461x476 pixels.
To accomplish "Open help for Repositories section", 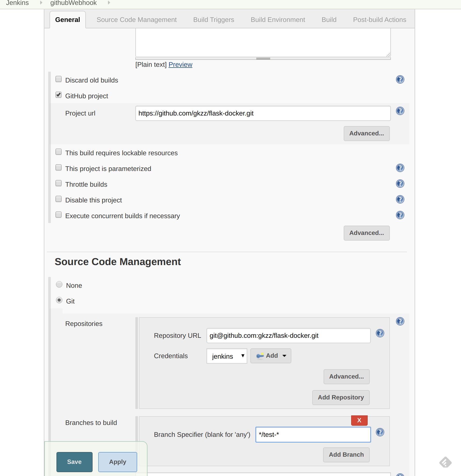I will click(x=400, y=321).
